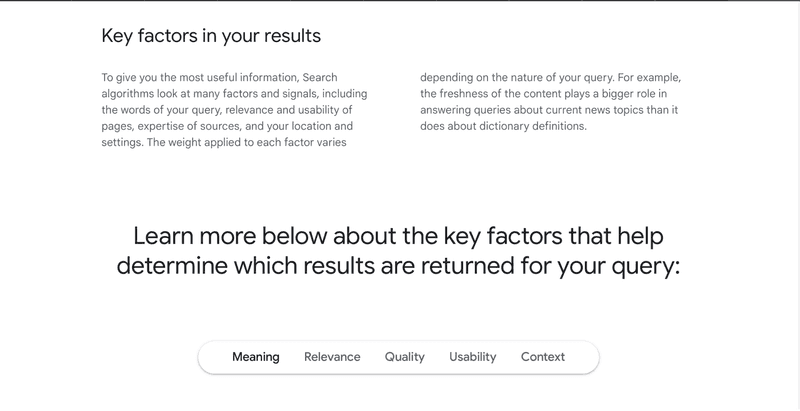The width and height of the screenshot is (800, 411).
Task: Click the "Key factors in your results" heading
Action: pyautogui.click(x=211, y=38)
